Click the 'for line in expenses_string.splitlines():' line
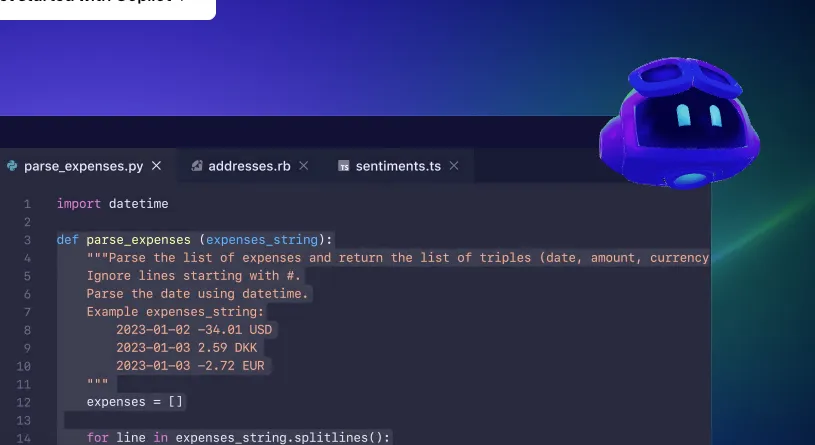Image resolution: width=815 pixels, height=445 pixels. coord(238,438)
